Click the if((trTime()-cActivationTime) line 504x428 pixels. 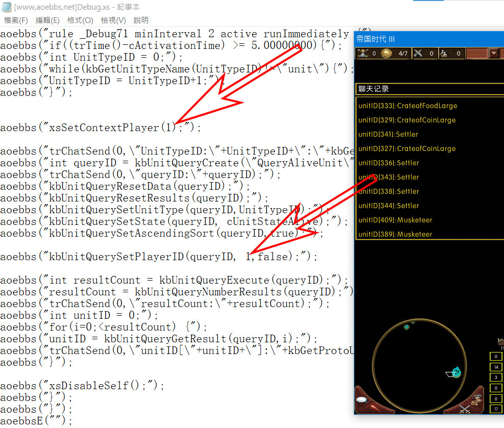(x=171, y=45)
